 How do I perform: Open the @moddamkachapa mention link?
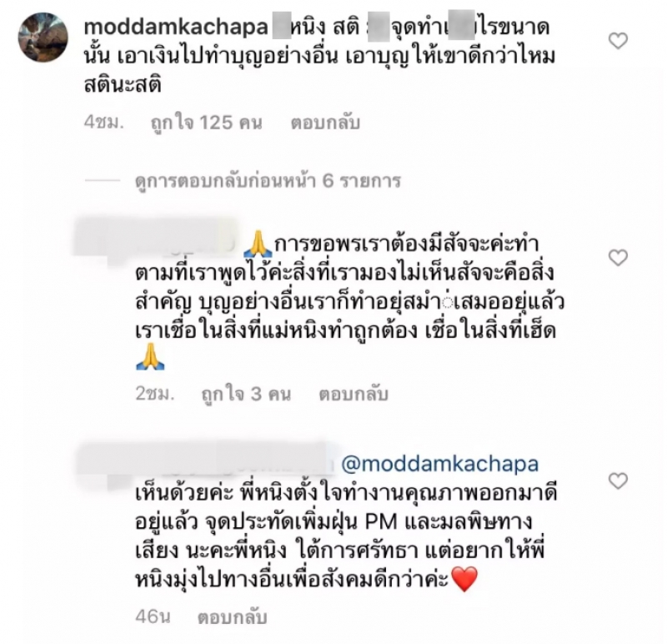[x=440, y=464]
